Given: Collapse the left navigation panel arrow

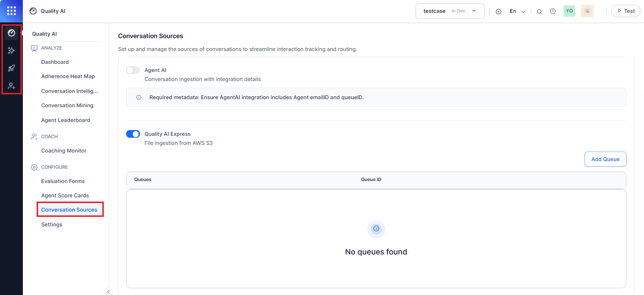Looking at the screenshot, I should pos(108,291).
